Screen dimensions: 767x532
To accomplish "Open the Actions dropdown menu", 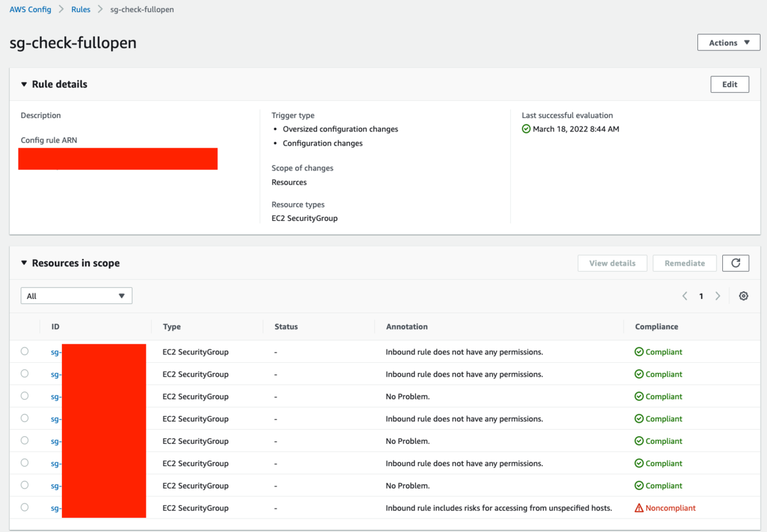I will [729, 43].
